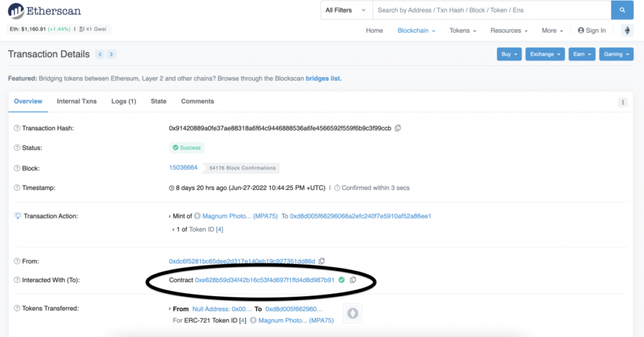Screen dimensions: 644x337
Task: Open the Gaming dropdown button
Action: [616, 54]
